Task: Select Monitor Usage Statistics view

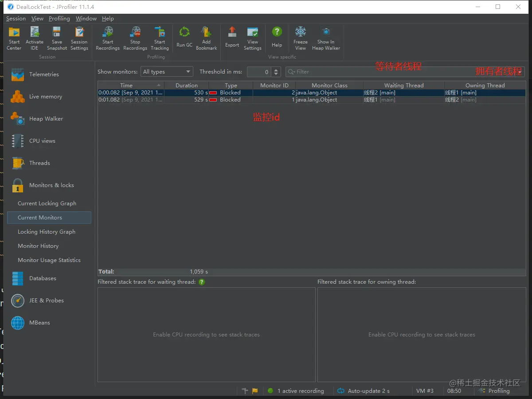Action: point(49,260)
